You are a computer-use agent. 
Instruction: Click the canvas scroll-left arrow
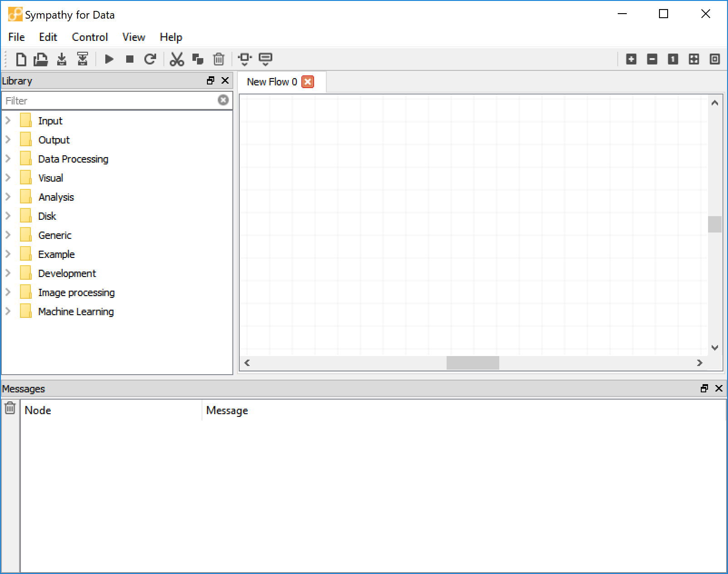[247, 363]
